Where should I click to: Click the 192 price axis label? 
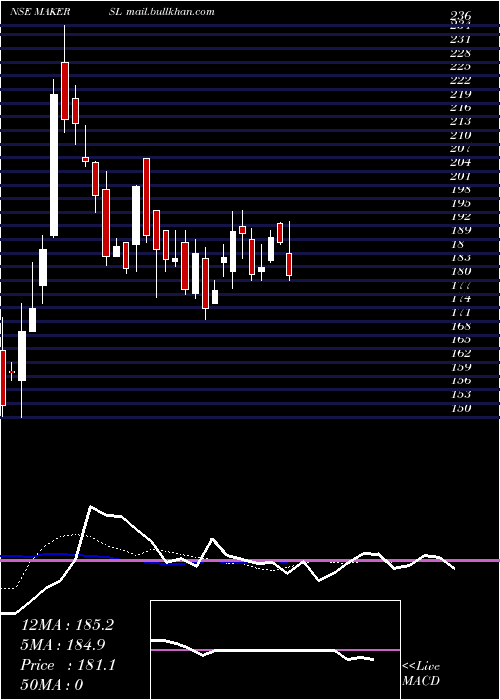(461, 217)
